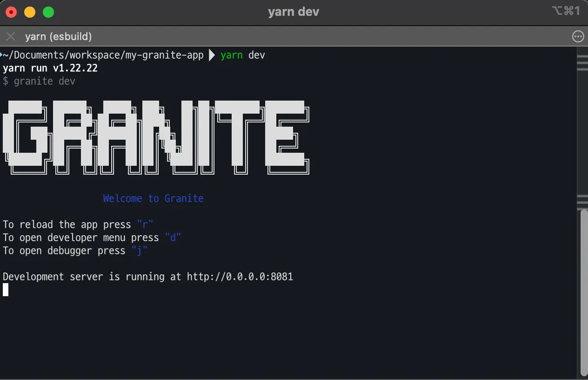This screenshot has width=588, height=380.
Task: Click the red close window button
Action: tap(11, 12)
